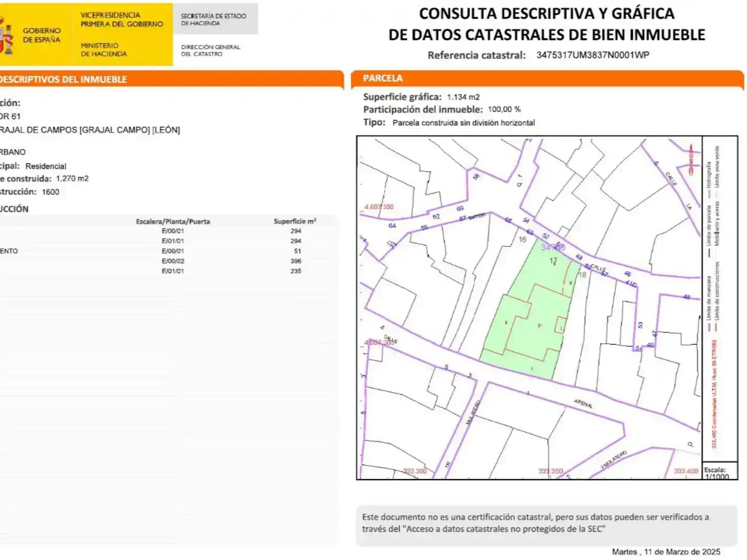Click parcel number '18' on the map
The height and width of the screenshot is (560, 747).
point(582,275)
